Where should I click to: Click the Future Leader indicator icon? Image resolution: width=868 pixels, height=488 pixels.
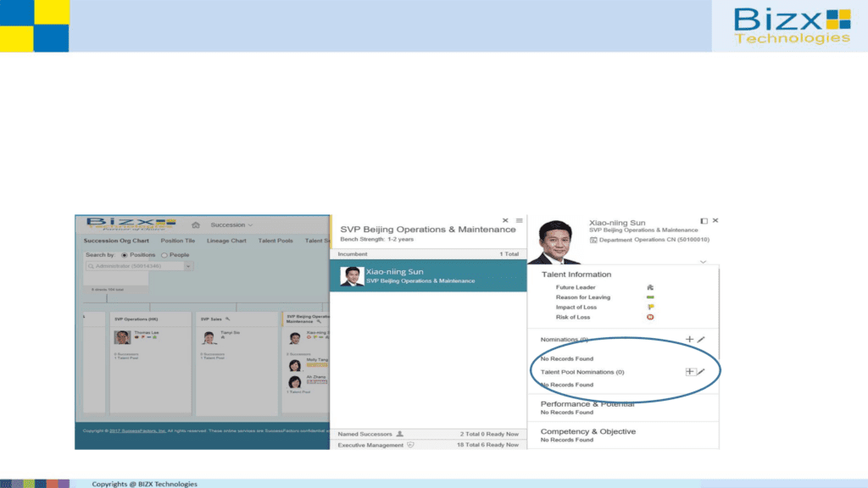pos(650,287)
